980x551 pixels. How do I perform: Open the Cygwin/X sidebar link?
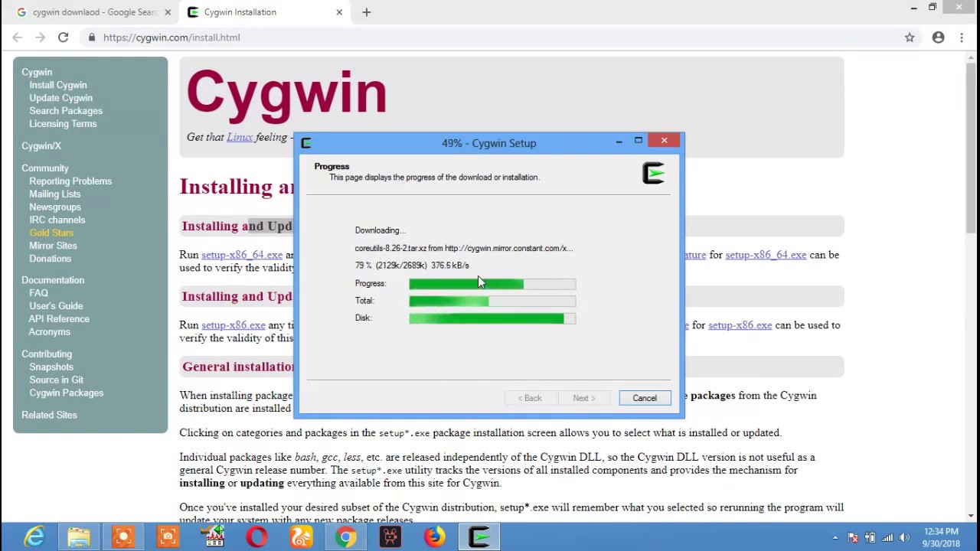(41, 145)
